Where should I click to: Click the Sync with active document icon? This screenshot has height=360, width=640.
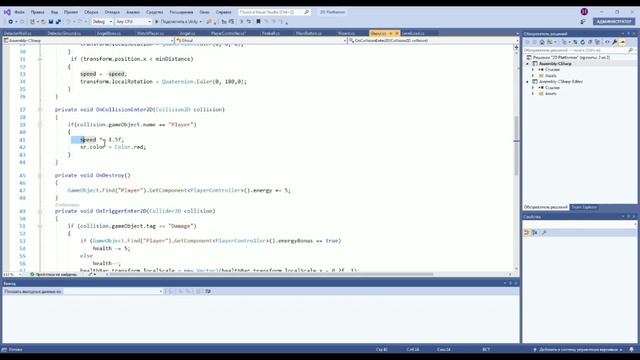click(575, 42)
